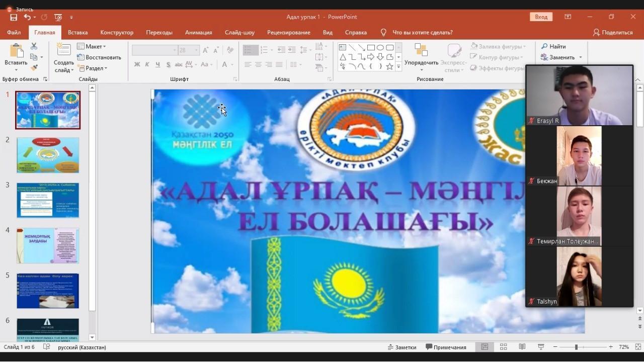The image size is (644, 362).
Task: Click the Вставить paste icon
Action: point(16,51)
